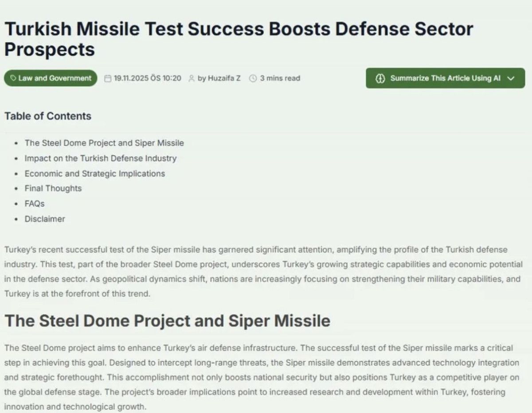Go to Impact on the Turkish Defense Industry
The image size is (532, 413).
tap(100, 158)
